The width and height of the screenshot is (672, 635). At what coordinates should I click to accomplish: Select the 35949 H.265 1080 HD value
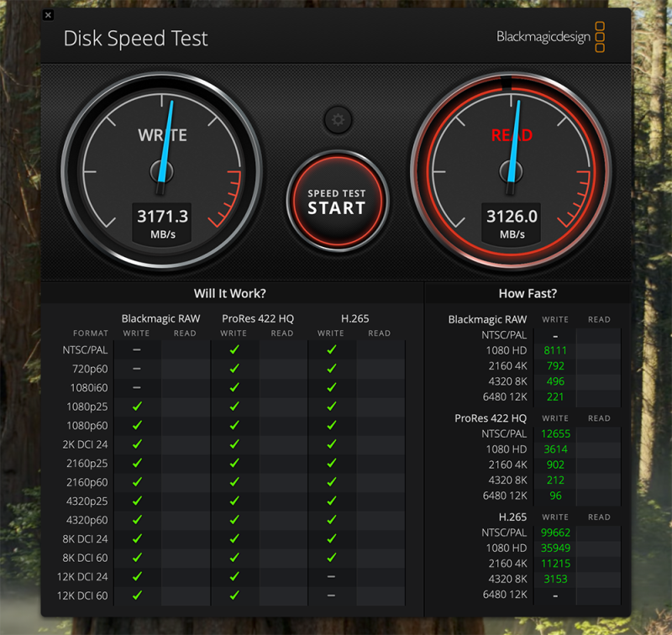coord(555,548)
